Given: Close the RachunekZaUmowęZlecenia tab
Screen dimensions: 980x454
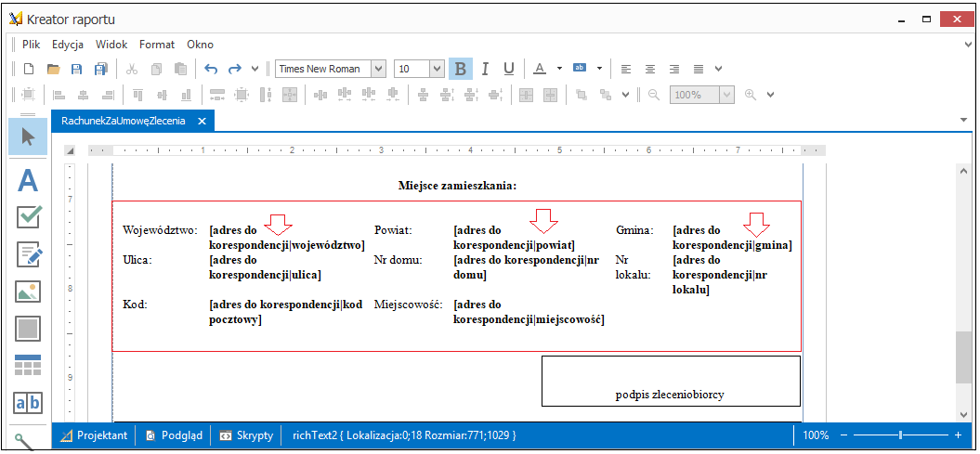Looking at the screenshot, I should click(x=202, y=121).
